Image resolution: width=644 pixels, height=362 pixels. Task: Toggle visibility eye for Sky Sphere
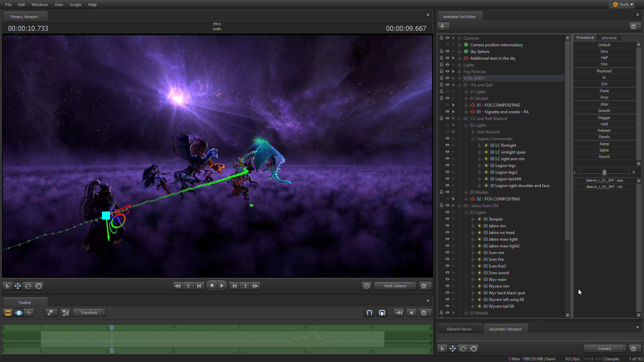coord(447,51)
